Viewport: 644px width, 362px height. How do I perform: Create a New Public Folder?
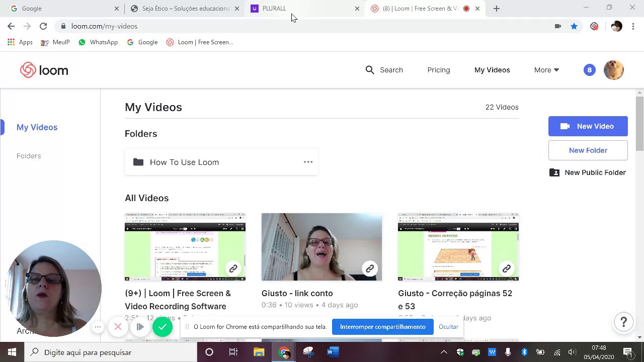click(x=588, y=172)
